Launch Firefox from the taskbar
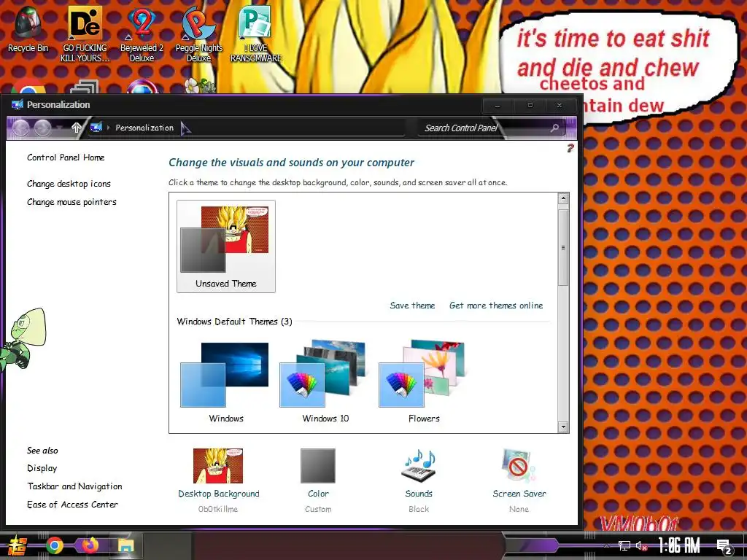Image resolution: width=747 pixels, height=560 pixels. (90, 545)
